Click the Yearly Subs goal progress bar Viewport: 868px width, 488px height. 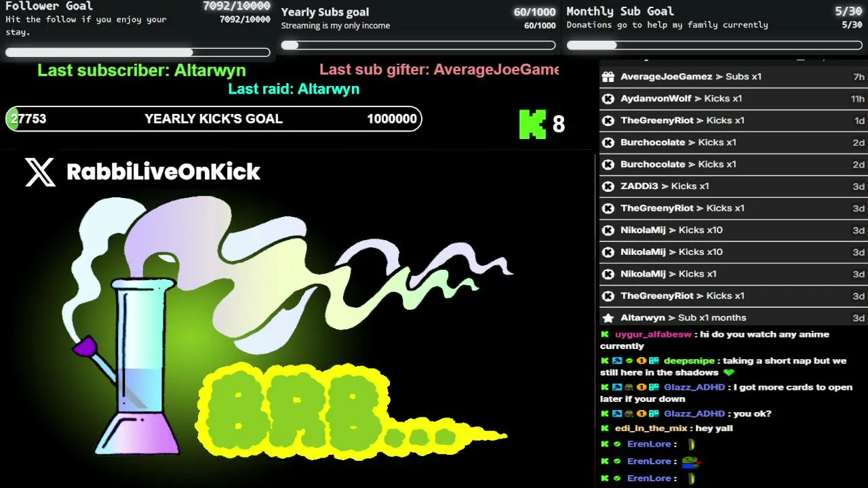[418, 45]
